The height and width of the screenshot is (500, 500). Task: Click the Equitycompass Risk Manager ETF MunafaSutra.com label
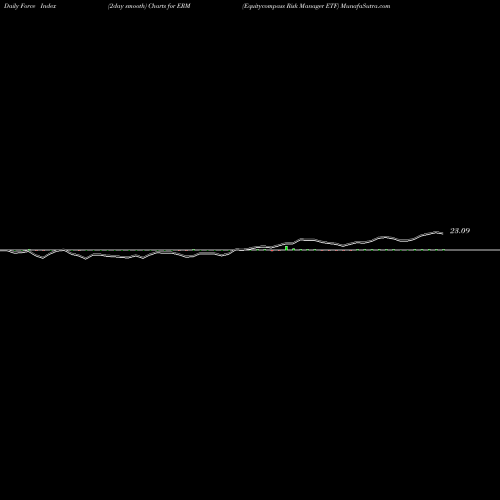(x=316, y=6)
